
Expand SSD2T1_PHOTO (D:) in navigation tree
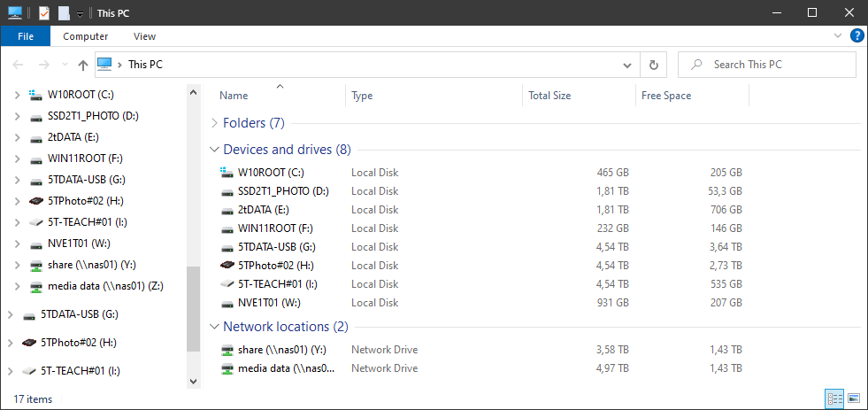pos(17,116)
